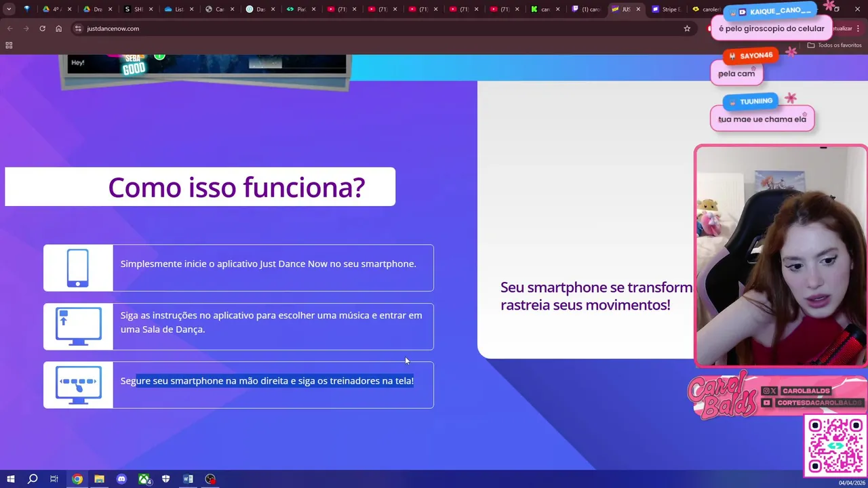868x488 pixels.
Task: Click the TUUNIING chat username badge
Action: [x=750, y=101]
